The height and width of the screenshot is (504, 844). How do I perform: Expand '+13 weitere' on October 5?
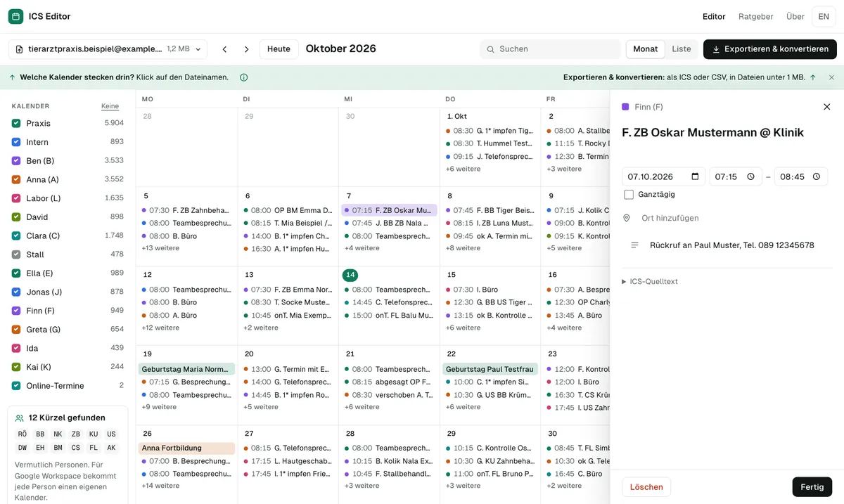[160, 248]
